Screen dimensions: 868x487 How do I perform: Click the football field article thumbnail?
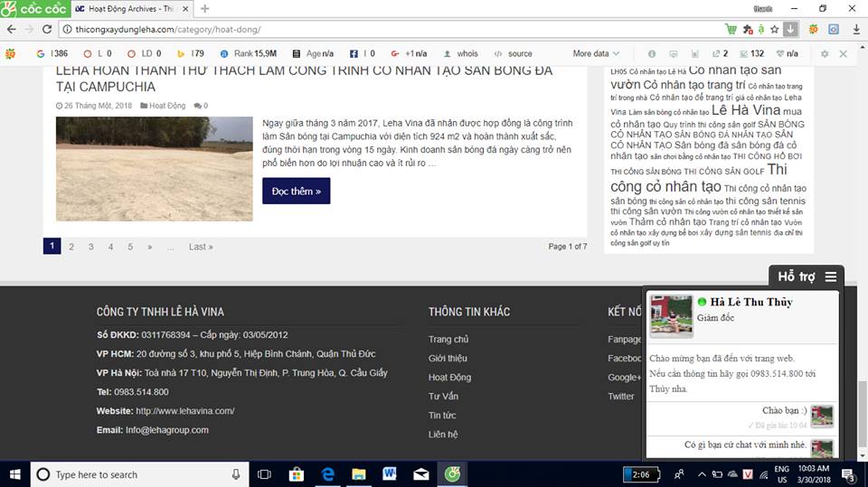(x=154, y=169)
